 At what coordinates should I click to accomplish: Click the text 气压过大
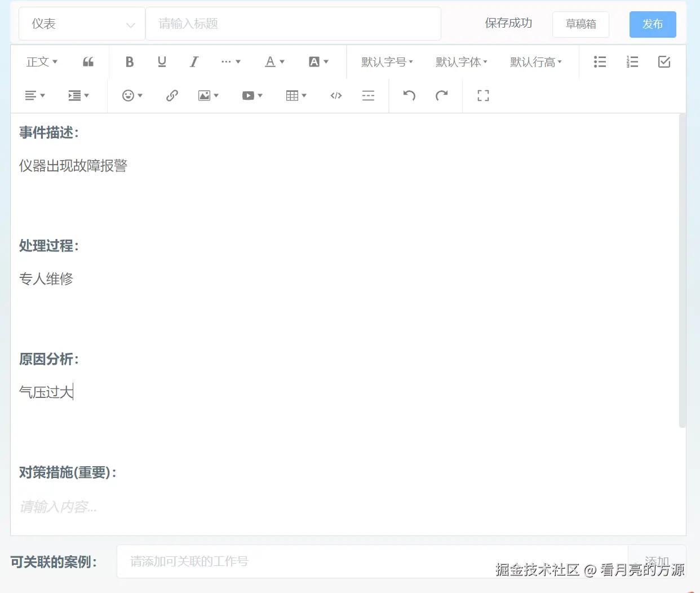pyautogui.click(x=46, y=392)
